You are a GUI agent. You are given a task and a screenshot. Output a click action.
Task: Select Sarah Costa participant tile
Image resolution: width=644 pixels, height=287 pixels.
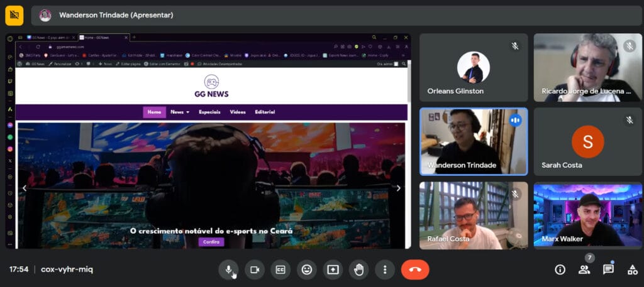[x=587, y=141]
